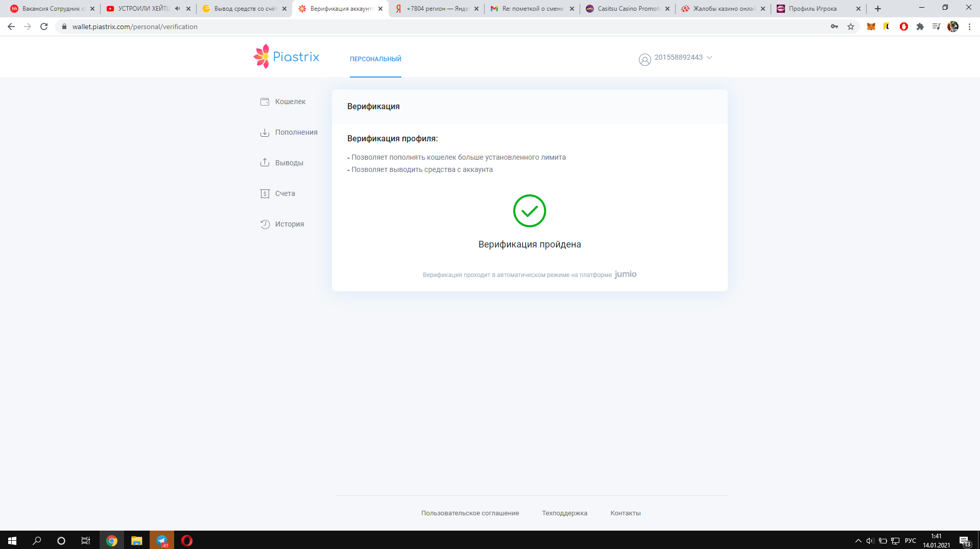Click the jumio platform logo

tap(625, 274)
